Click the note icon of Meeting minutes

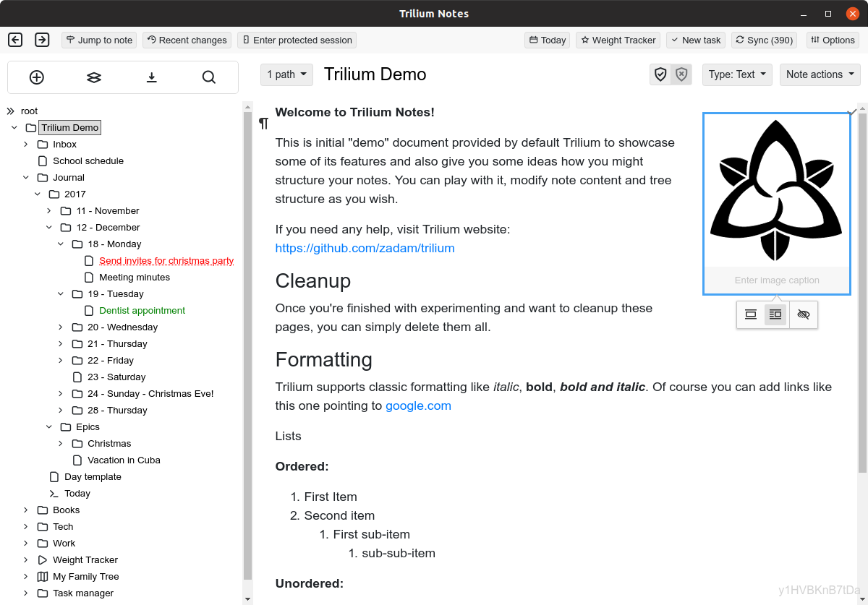89,278
